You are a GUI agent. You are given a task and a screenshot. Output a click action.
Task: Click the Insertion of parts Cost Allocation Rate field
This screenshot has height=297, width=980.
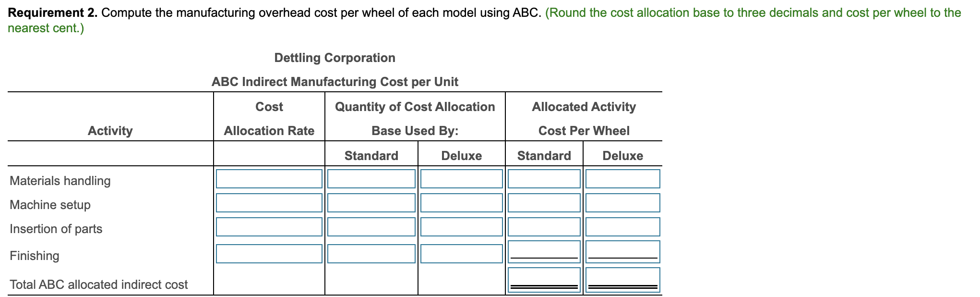tap(269, 227)
